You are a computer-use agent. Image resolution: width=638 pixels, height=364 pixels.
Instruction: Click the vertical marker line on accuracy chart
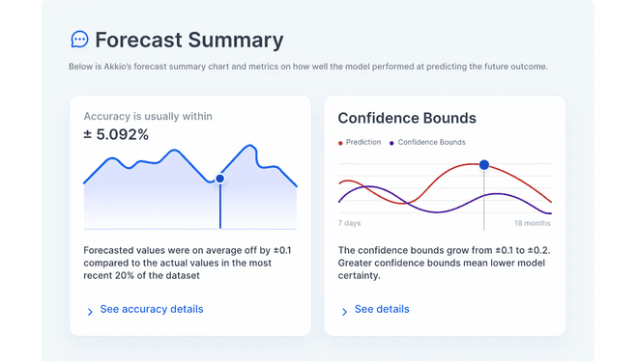coord(220,206)
